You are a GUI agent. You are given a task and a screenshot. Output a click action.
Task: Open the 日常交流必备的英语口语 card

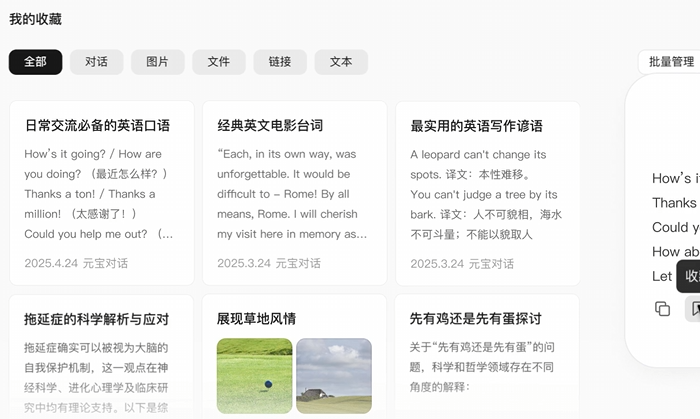[x=97, y=126]
